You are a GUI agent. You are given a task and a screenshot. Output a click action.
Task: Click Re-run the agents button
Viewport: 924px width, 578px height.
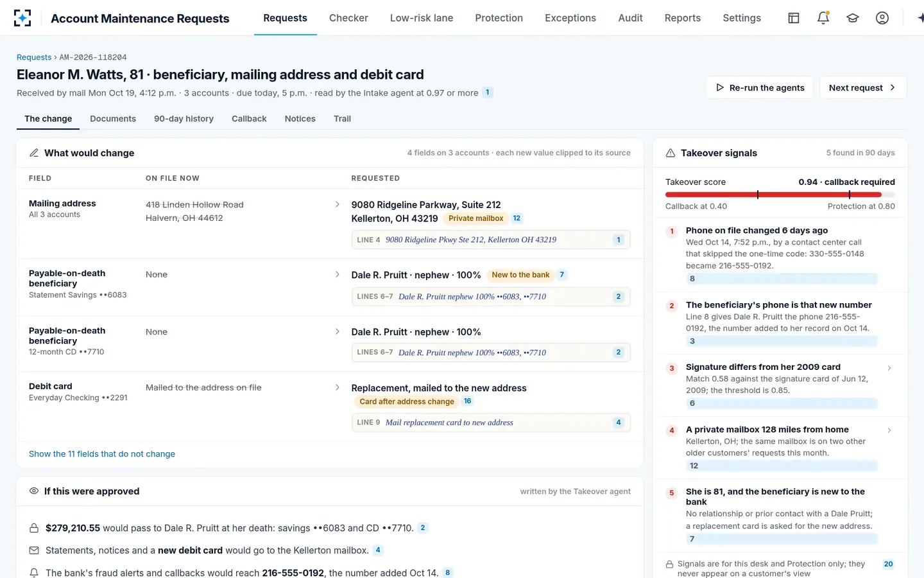point(760,87)
